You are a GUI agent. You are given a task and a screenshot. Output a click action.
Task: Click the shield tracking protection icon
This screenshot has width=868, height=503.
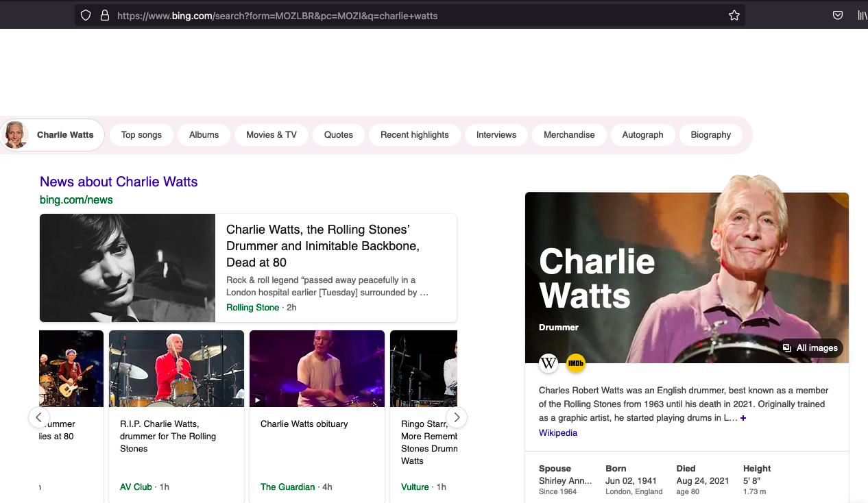coord(86,15)
